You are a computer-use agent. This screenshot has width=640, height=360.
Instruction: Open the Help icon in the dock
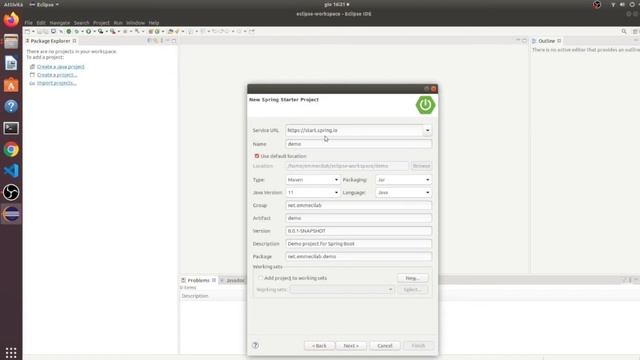pos(11,107)
